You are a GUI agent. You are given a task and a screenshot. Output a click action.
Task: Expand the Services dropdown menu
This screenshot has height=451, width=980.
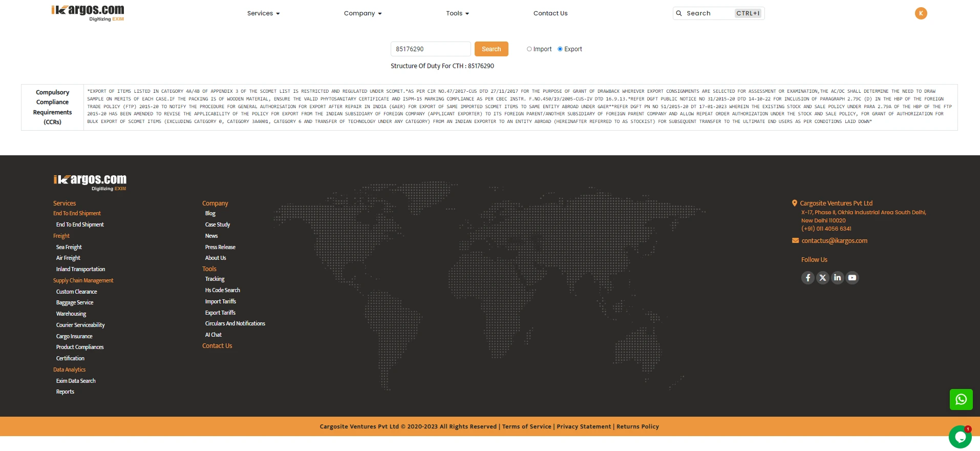[x=263, y=13]
